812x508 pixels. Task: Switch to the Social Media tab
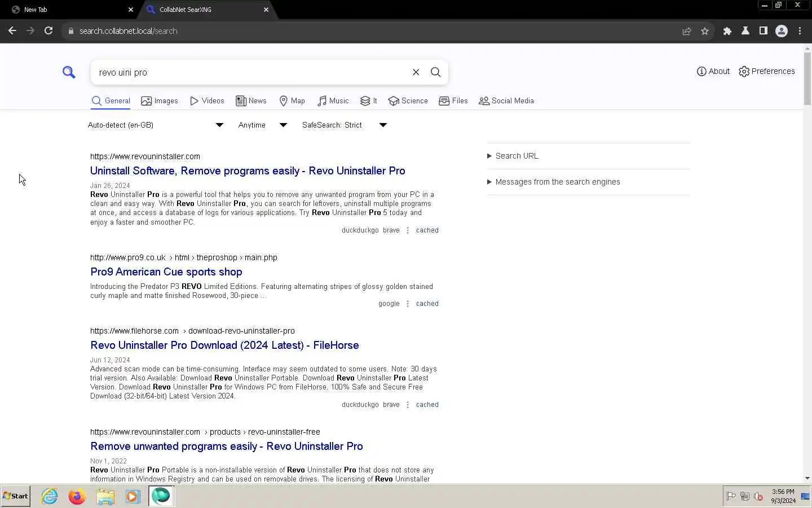pos(506,101)
